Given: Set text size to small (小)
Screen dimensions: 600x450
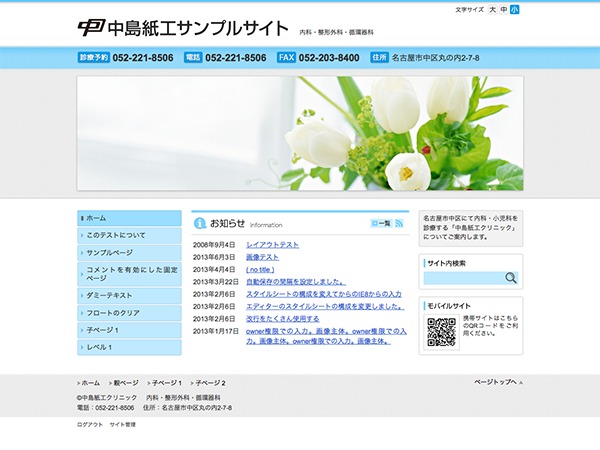Looking at the screenshot, I should click(x=515, y=10).
